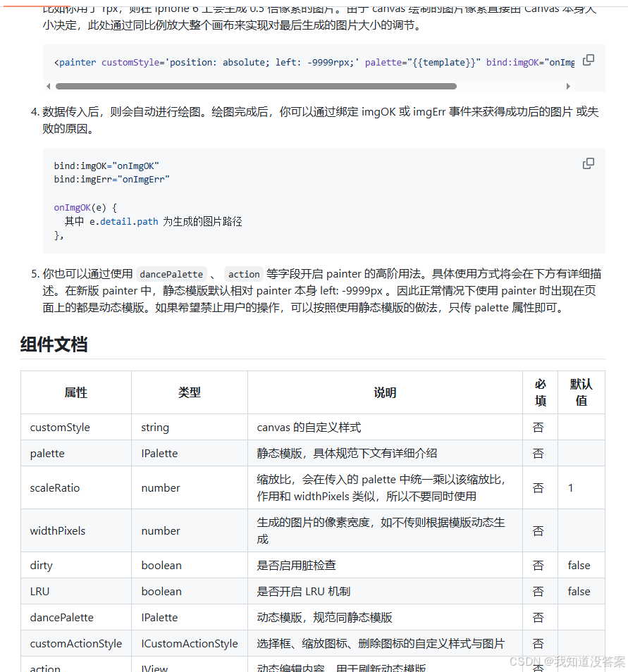This screenshot has height=672, width=628.
Task: Select the LRU property cell
Action: tap(76, 592)
